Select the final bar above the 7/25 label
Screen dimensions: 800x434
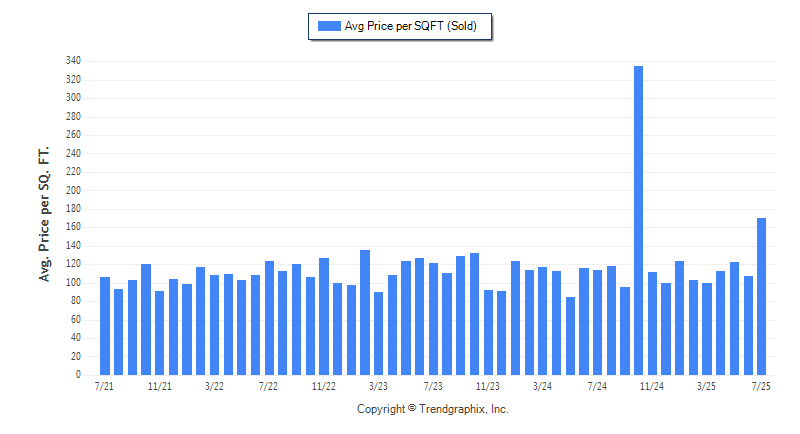click(x=761, y=296)
